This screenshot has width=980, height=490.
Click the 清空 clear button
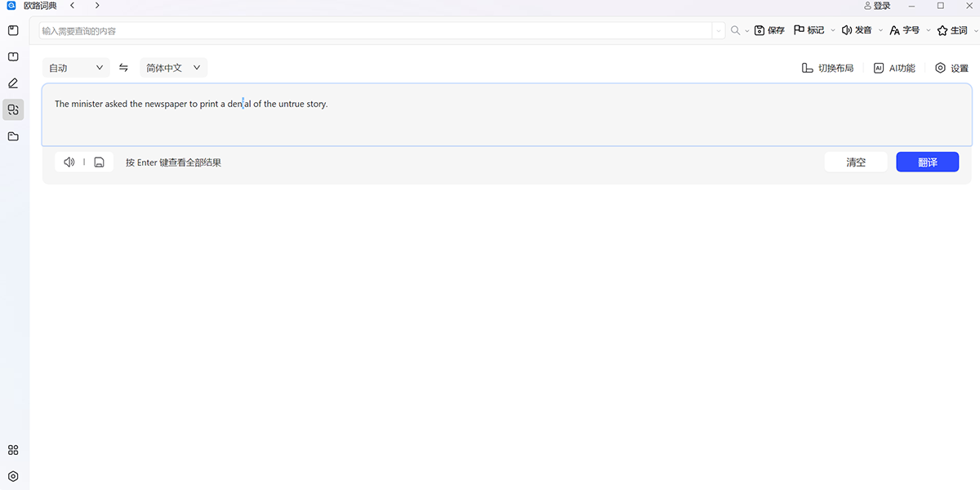[856, 163]
